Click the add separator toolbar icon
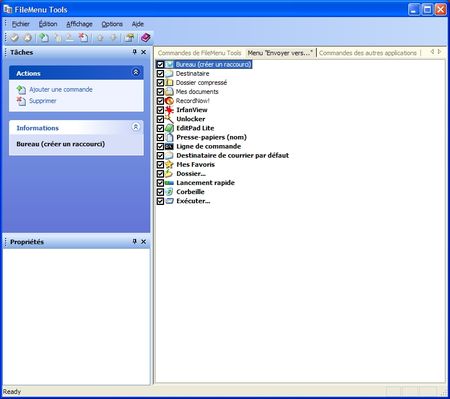 click(70, 38)
